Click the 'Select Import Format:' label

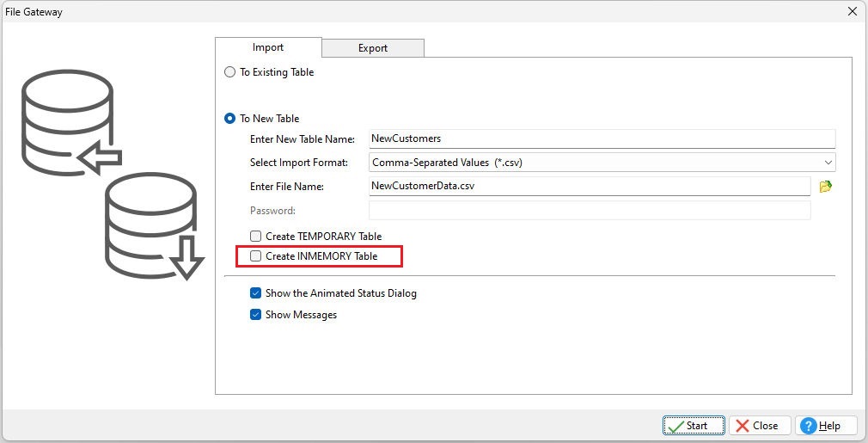pyautogui.click(x=299, y=163)
